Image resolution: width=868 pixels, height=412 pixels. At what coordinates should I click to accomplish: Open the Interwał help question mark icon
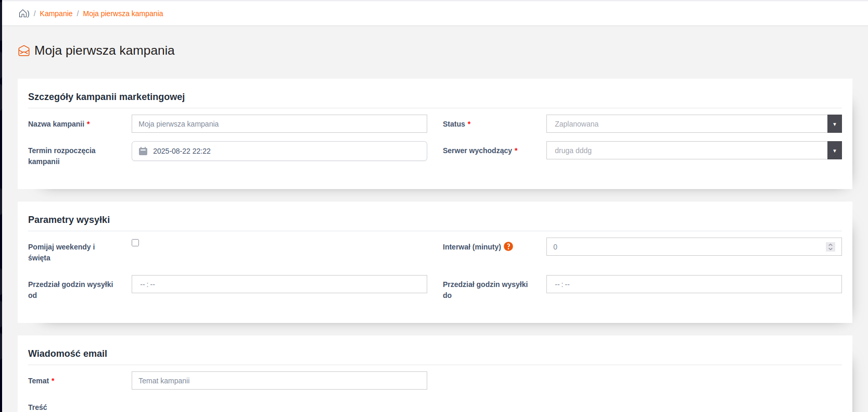(x=508, y=246)
